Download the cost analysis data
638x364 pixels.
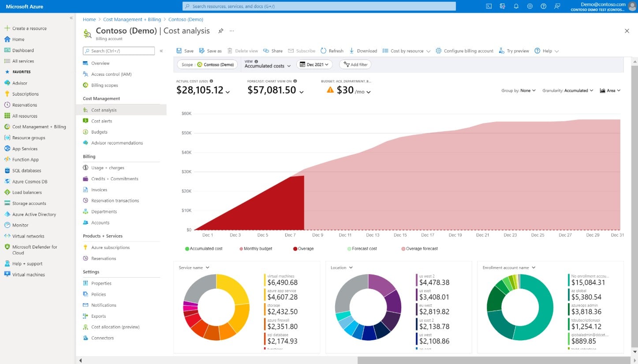(x=363, y=51)
